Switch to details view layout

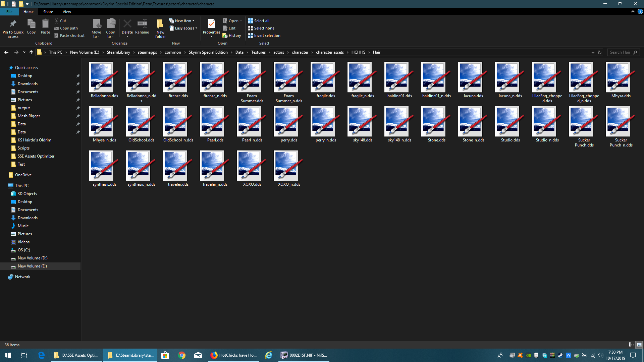[x=631, y=345]
